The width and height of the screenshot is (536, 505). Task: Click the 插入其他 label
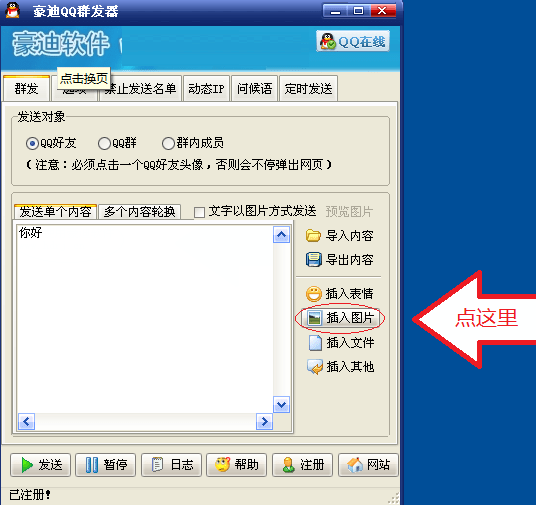[x=350, y=367]
